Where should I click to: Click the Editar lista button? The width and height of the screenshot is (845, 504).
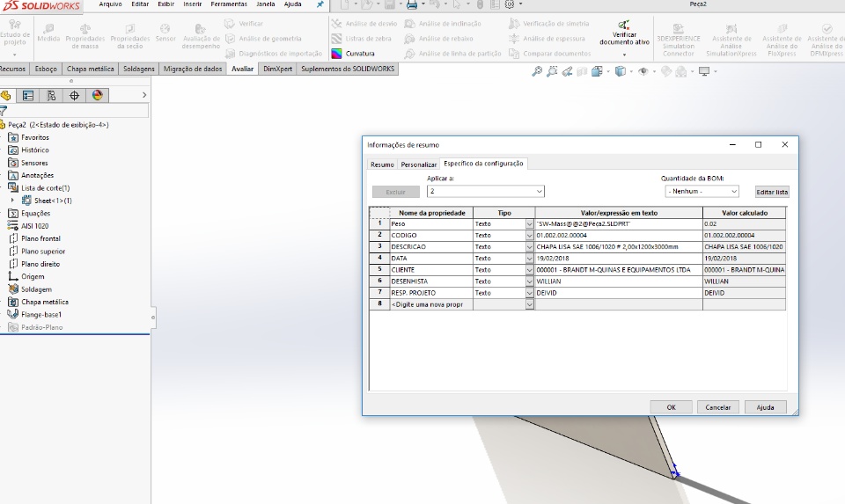click(x=772, y=192)
